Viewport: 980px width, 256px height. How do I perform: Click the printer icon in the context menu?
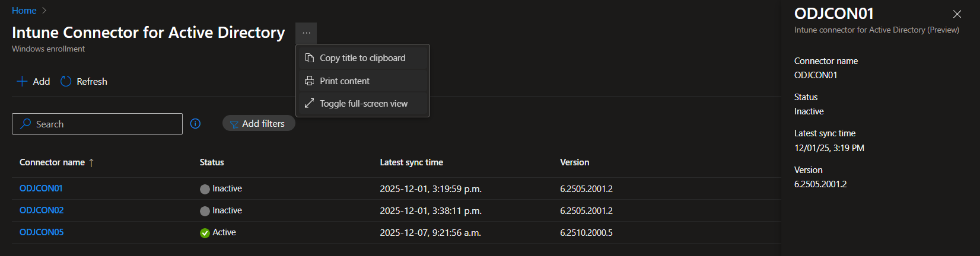pos(309,81)
